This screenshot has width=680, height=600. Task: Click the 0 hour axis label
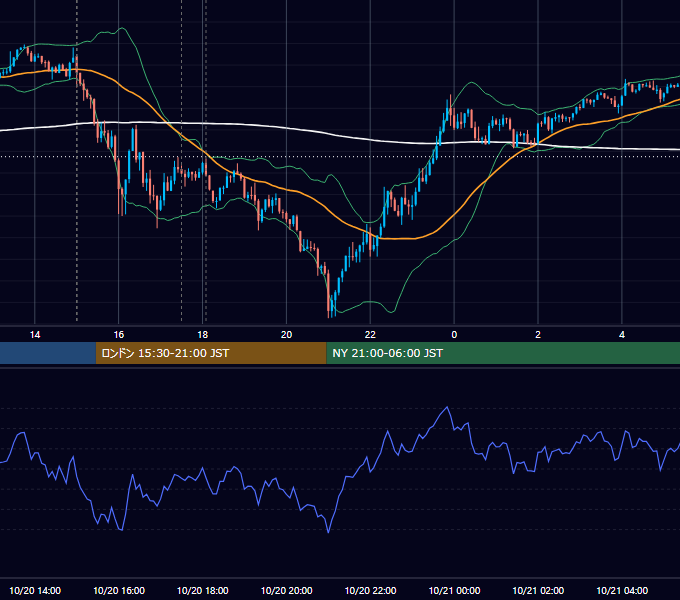click(x=454, y=334)
